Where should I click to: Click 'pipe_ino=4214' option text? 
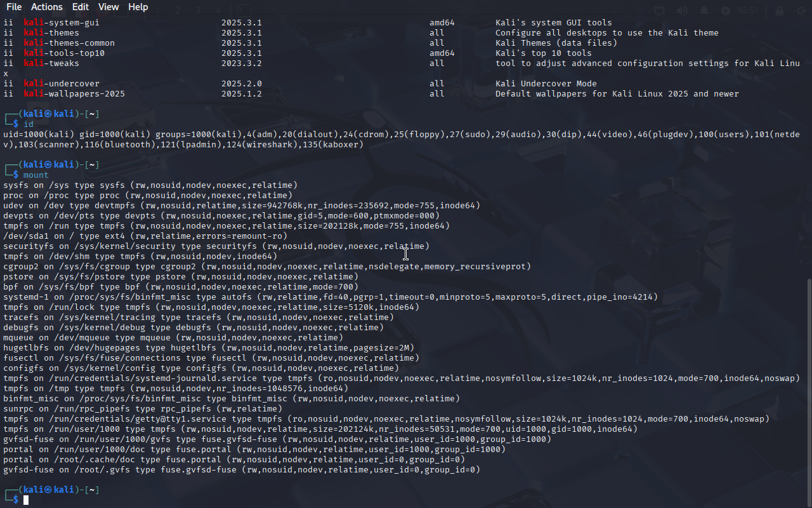tap(620, 297)
